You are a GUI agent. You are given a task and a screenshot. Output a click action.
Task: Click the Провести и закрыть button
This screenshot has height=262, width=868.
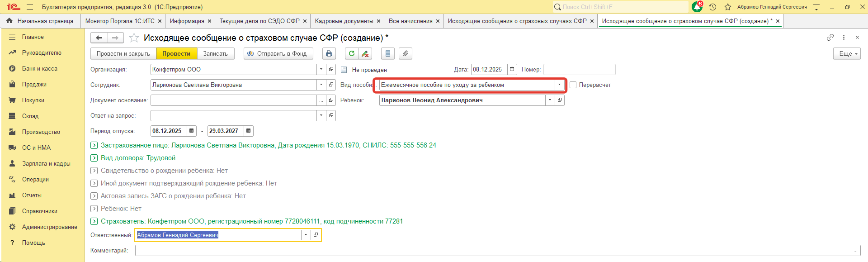pyautogui.click(x=123, y=53)
